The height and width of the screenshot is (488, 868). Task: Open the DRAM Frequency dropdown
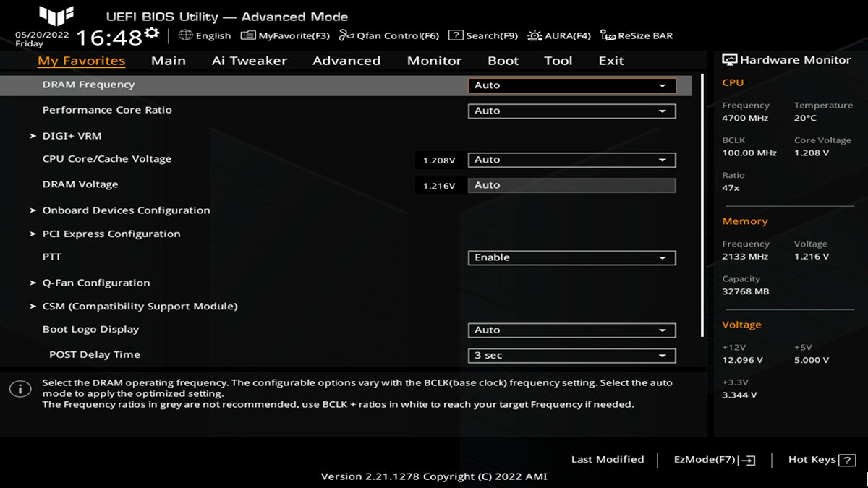coord(571,85)
